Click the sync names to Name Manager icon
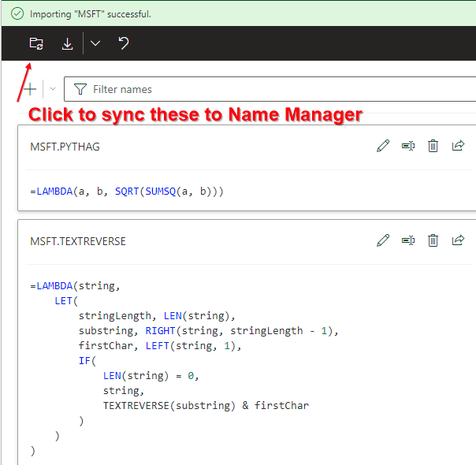The height and width of the screenshot is (465, 476). [x=36, y=43]
